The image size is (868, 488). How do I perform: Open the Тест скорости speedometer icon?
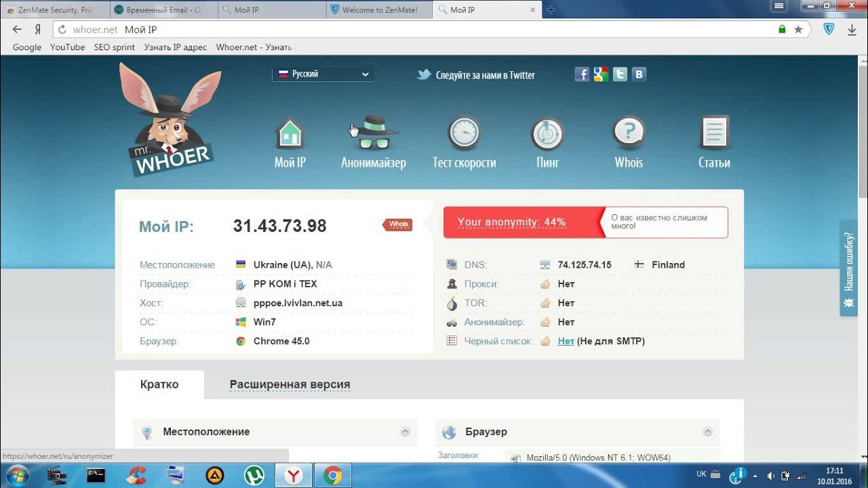pos(464,133)
